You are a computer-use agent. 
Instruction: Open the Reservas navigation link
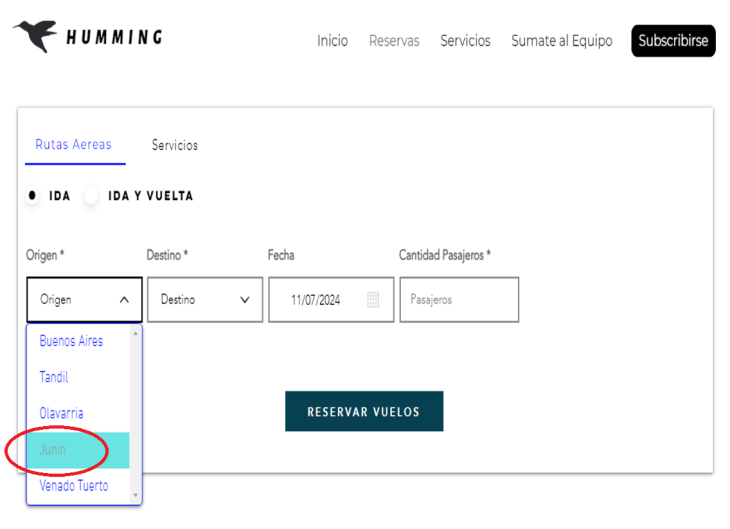point(394,41)
